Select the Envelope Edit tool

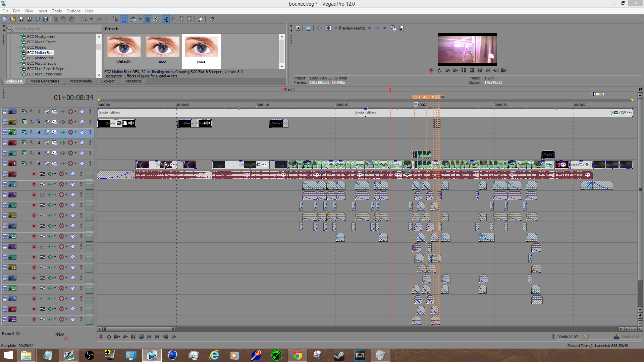[174, 19]
